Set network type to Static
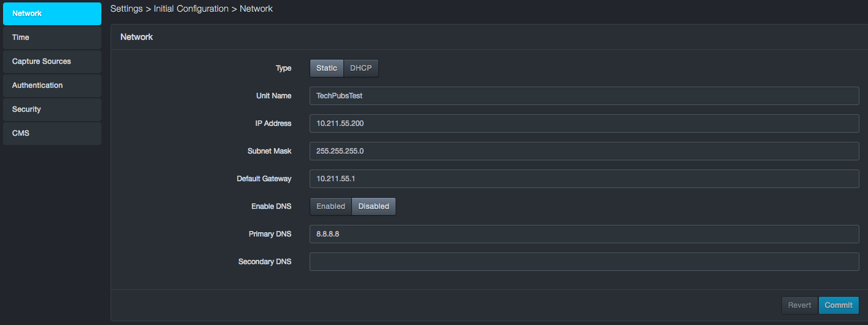Image resolution: width=868 pixels, height=325 pixels. (326, 68)
